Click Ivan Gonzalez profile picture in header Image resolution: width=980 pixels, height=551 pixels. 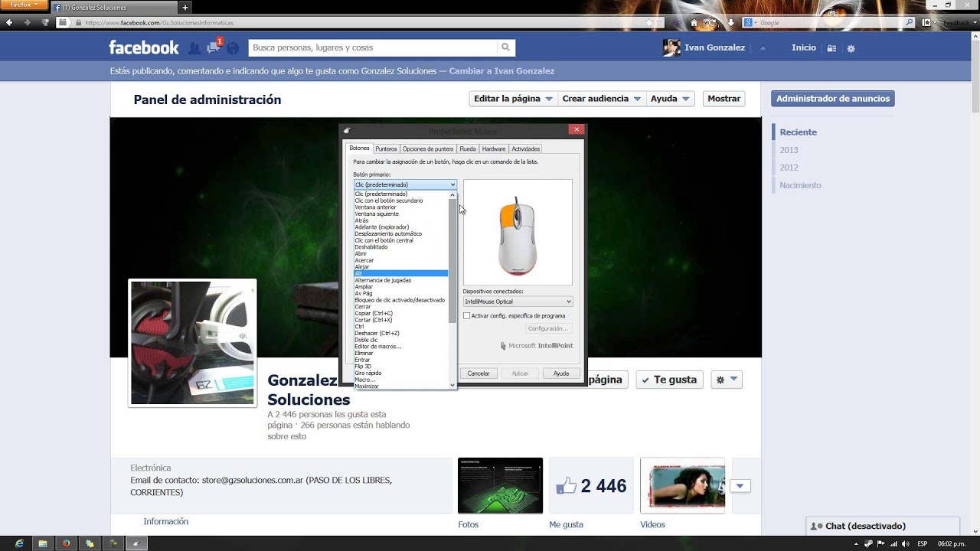(x=671, y=47)
